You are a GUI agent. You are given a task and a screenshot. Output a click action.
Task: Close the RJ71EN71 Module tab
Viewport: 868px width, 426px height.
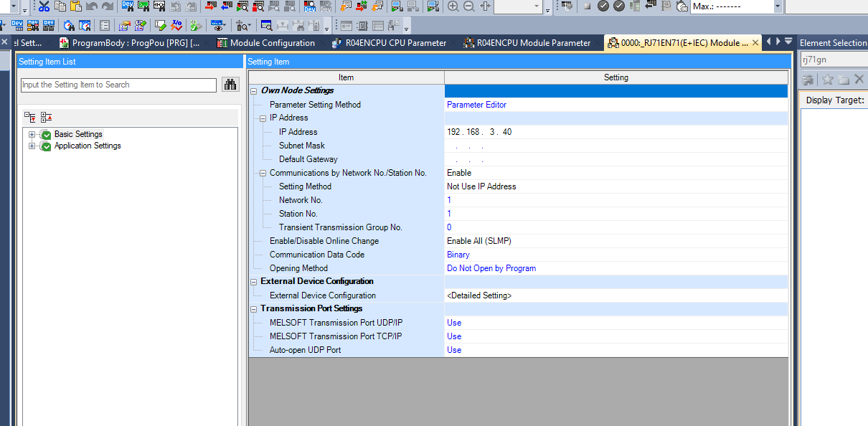(755, 43)
